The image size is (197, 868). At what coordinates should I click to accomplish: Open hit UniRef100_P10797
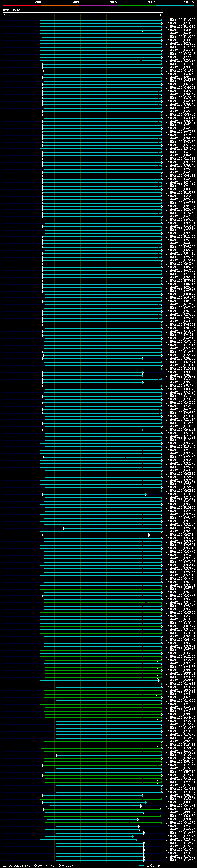coord(180,20)
